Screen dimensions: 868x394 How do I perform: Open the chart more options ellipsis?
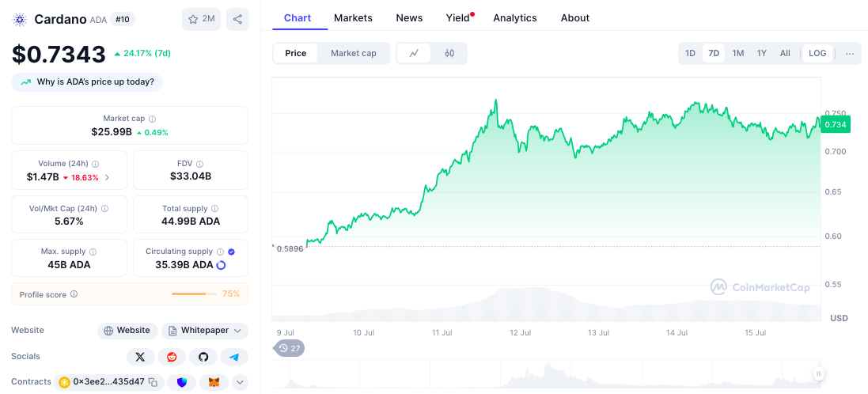[850, 53]
